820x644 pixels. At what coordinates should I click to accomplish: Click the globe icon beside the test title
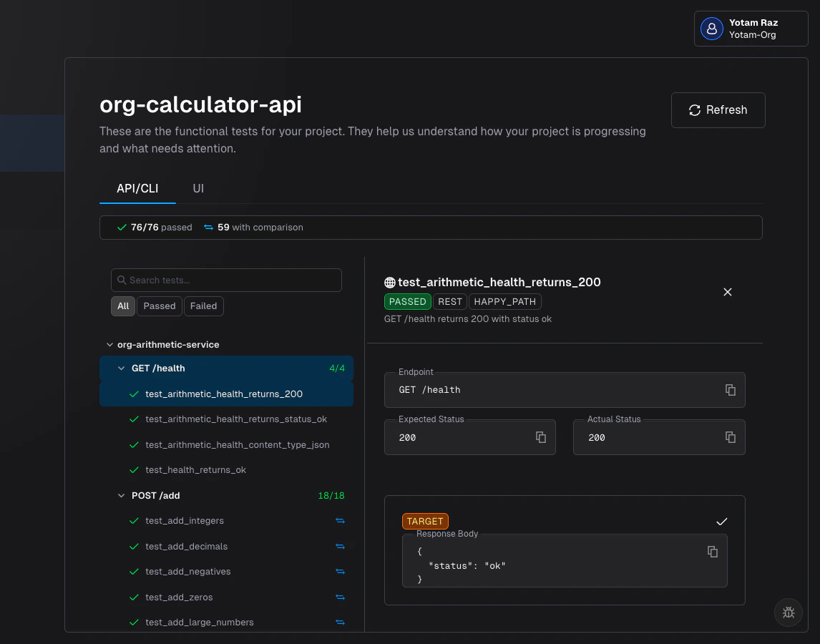(x=391, y=282)
